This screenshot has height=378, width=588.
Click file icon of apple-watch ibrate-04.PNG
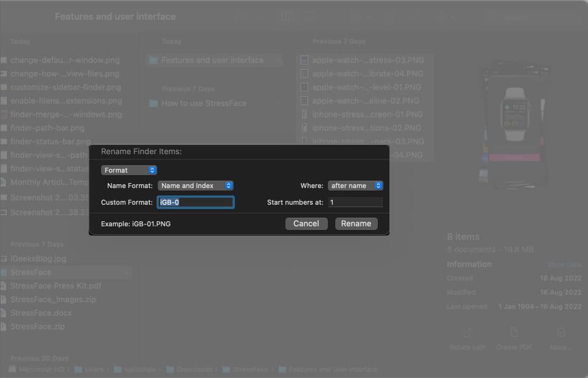(304, 73)
